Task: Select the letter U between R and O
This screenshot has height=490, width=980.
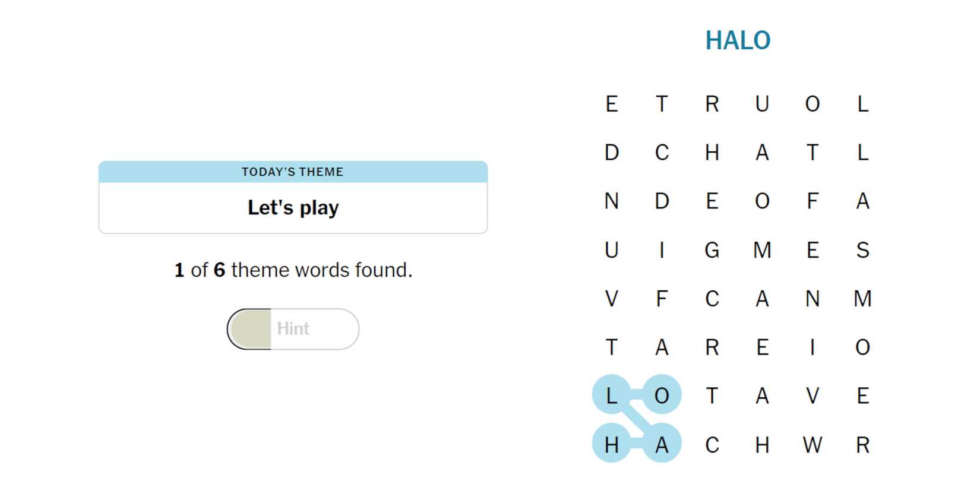Action: (762, 104)
